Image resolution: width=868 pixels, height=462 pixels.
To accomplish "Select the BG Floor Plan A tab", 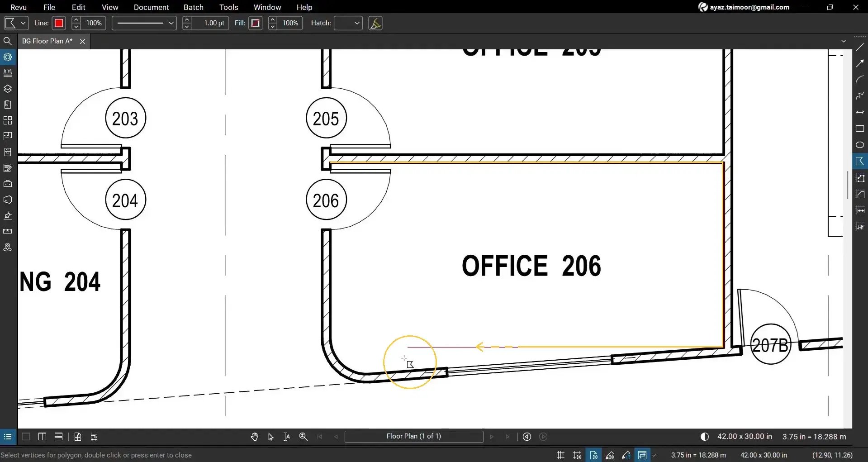I will pyautogui.click(x=47, y=41).
